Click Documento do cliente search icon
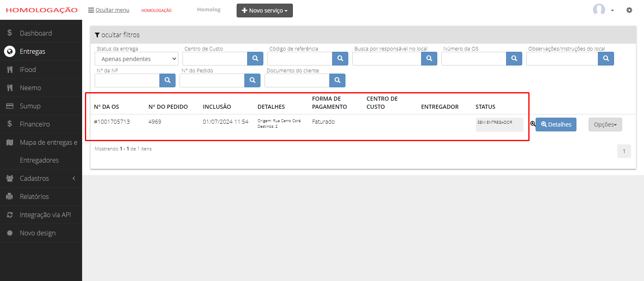This screenshot has height=281, width=644. 337,80
